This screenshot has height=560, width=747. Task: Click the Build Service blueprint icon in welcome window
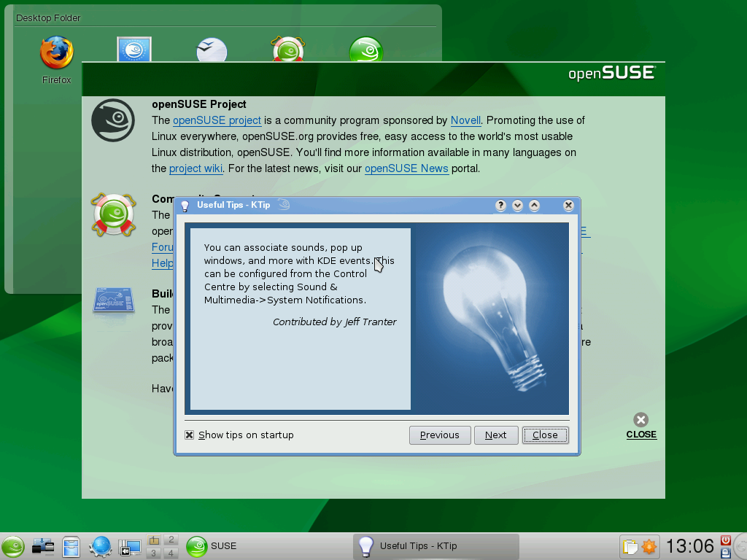pos(113,300)
